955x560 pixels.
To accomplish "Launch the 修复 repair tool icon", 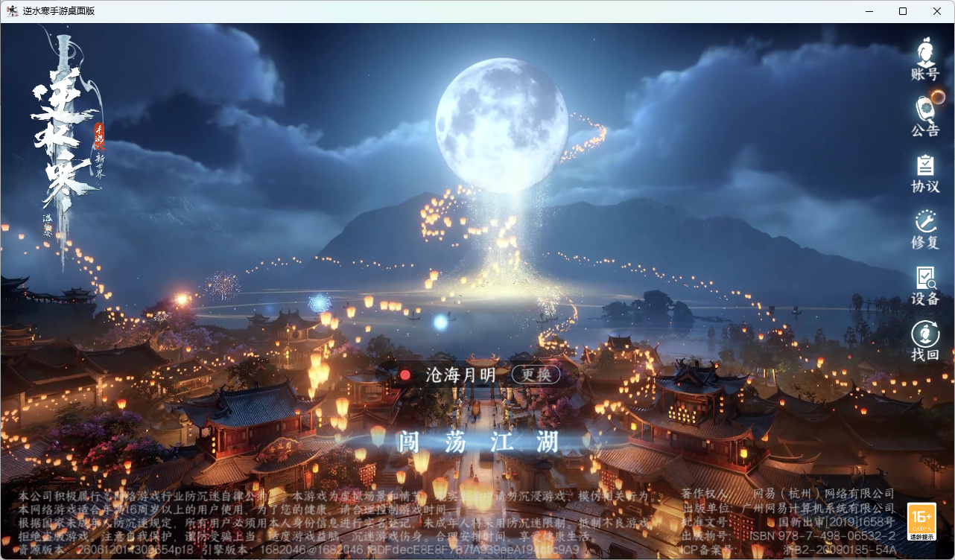I will tap(925, 229).
